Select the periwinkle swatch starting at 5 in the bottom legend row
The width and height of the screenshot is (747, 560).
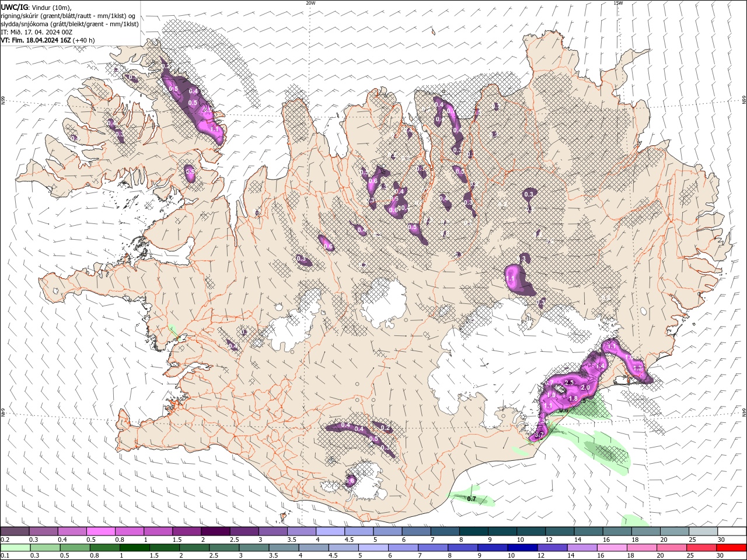[x=373, y=548]
